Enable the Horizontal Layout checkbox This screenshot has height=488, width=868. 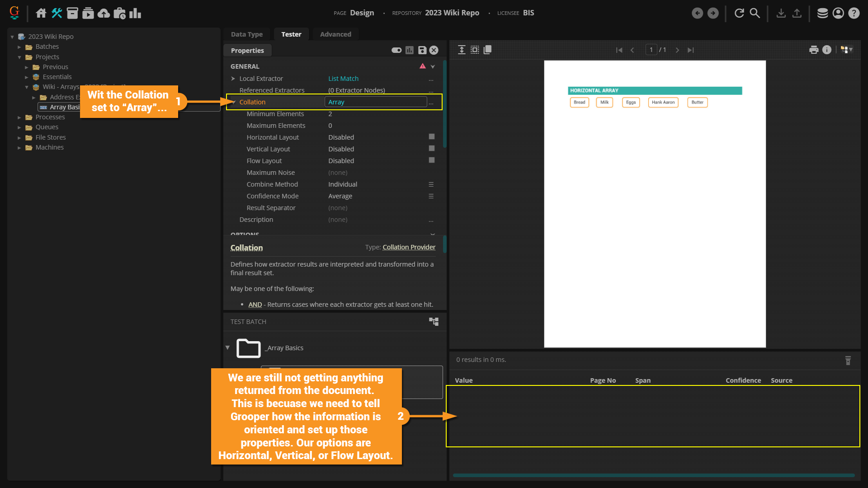point(431,137)
